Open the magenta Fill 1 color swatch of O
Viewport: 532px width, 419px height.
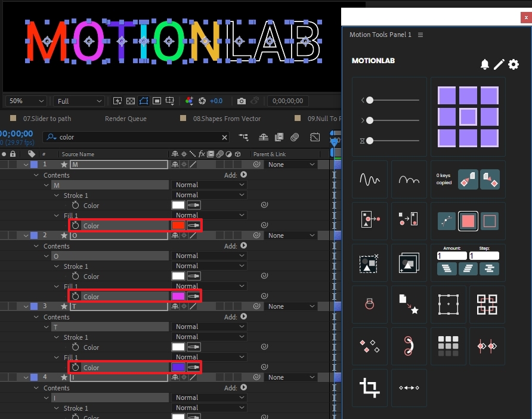point(178,296)
